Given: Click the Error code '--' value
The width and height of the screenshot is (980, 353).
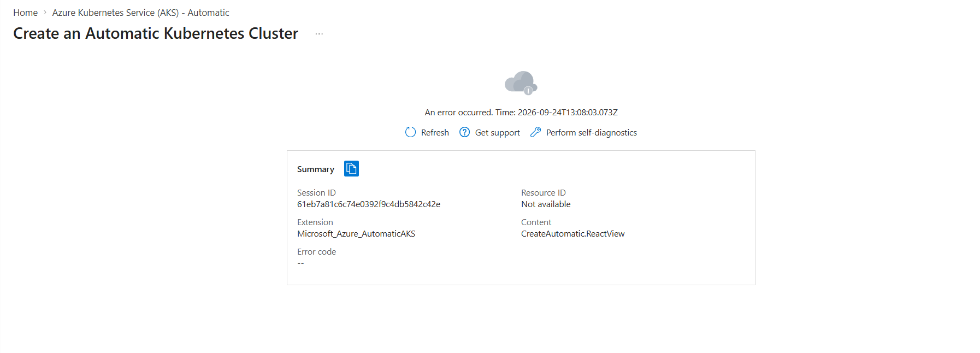Looking at the screenshot, I should pos(300,263).
